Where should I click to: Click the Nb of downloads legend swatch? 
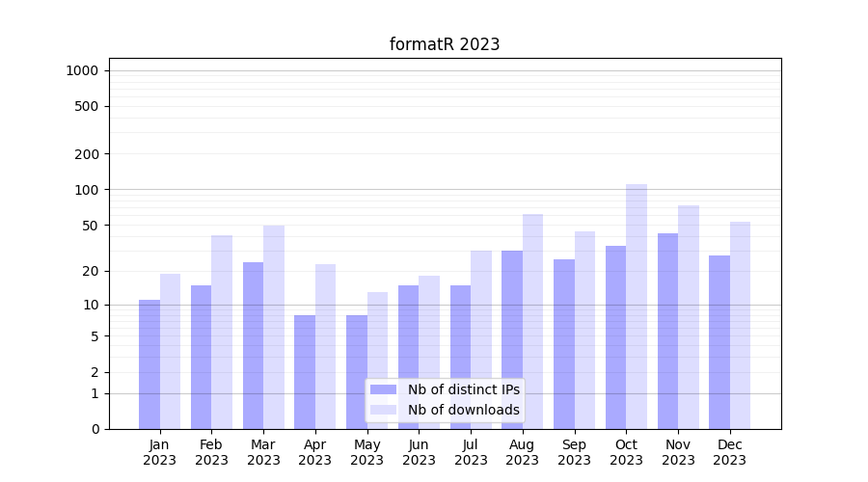(383, 410)
